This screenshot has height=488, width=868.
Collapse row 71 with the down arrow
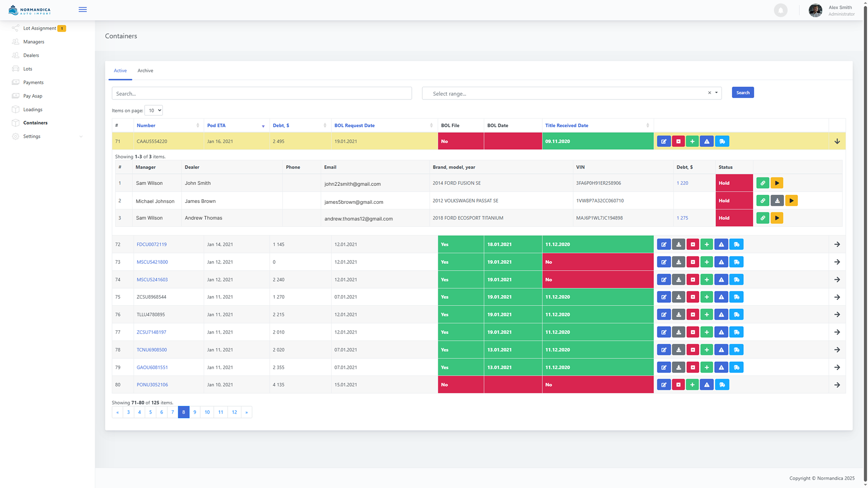837,141
